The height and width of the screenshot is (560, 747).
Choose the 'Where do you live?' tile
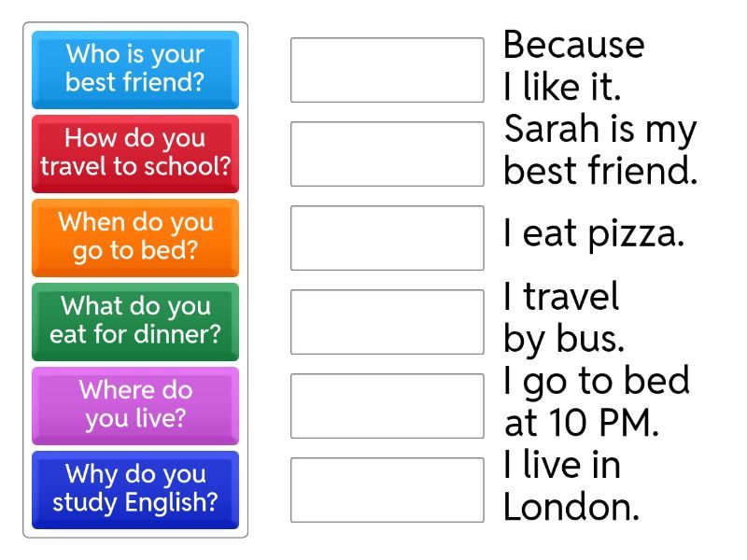(x=135, y=406)
